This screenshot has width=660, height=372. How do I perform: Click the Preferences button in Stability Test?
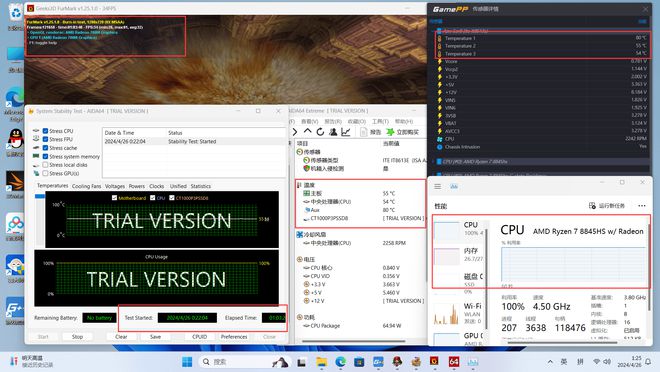point(234,337)
